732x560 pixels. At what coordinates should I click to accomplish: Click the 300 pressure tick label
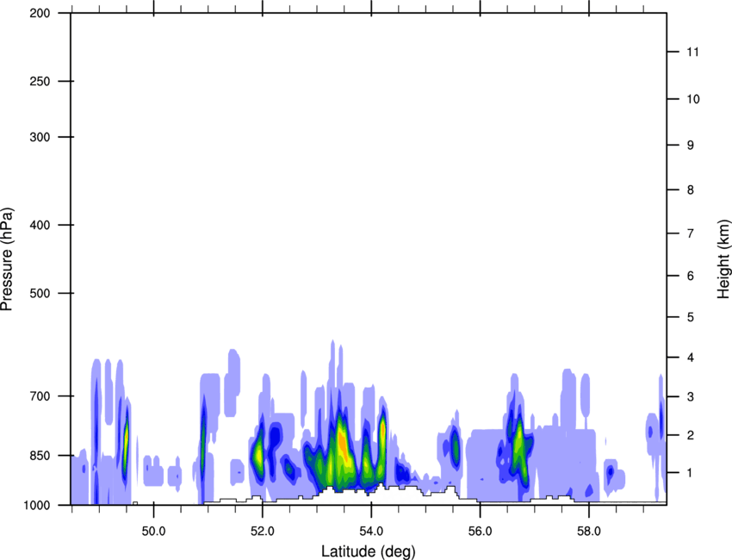pos(40,137)
